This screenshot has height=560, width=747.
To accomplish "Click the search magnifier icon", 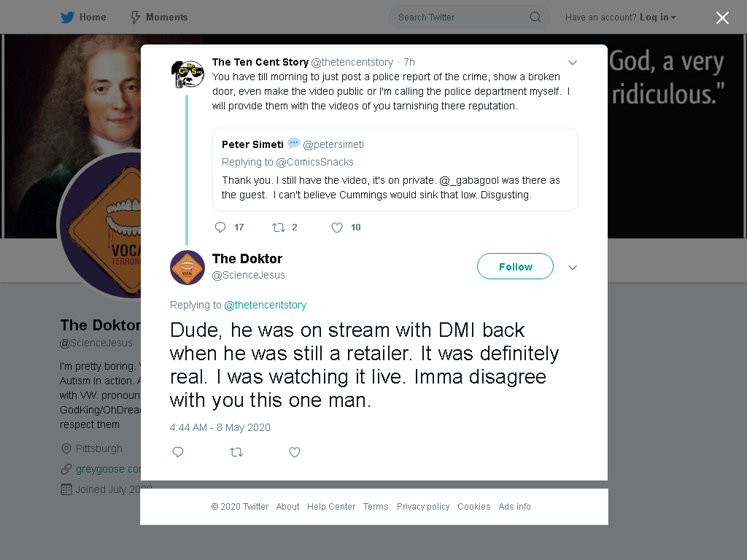I will pos(535,17).
